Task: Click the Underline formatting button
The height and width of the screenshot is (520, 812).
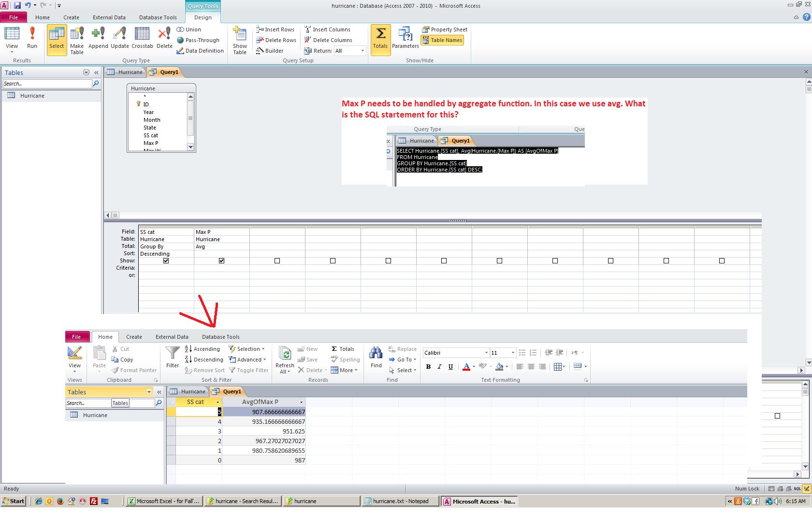Action: (450, 367)
